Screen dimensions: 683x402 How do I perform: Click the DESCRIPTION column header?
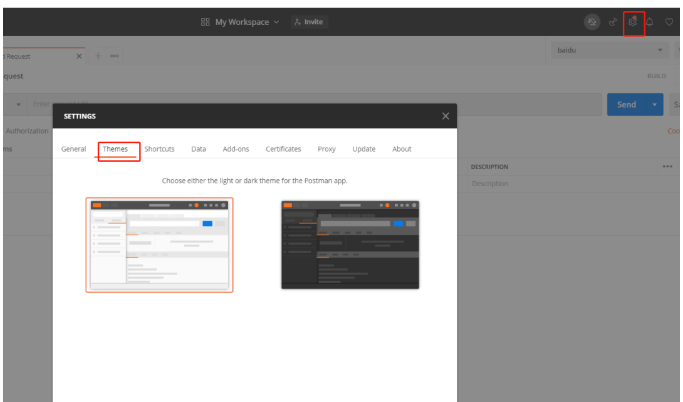[x=489, y=167]
